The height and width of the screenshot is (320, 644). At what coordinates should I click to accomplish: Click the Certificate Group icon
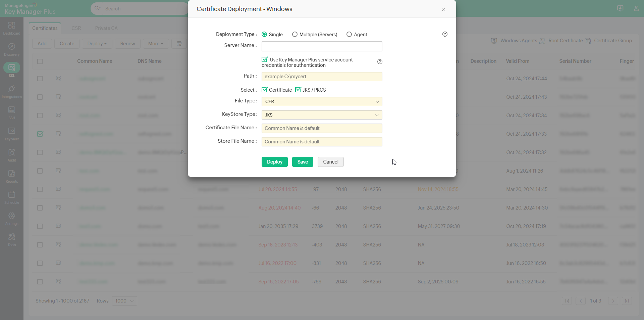(x=588, y=41)
